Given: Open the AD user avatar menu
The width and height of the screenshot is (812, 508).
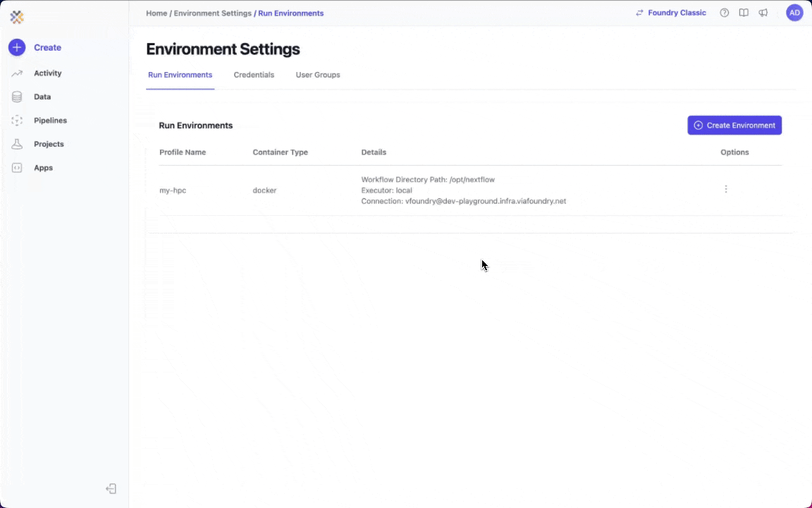Looking at the screenshot, I should [794, 12].
